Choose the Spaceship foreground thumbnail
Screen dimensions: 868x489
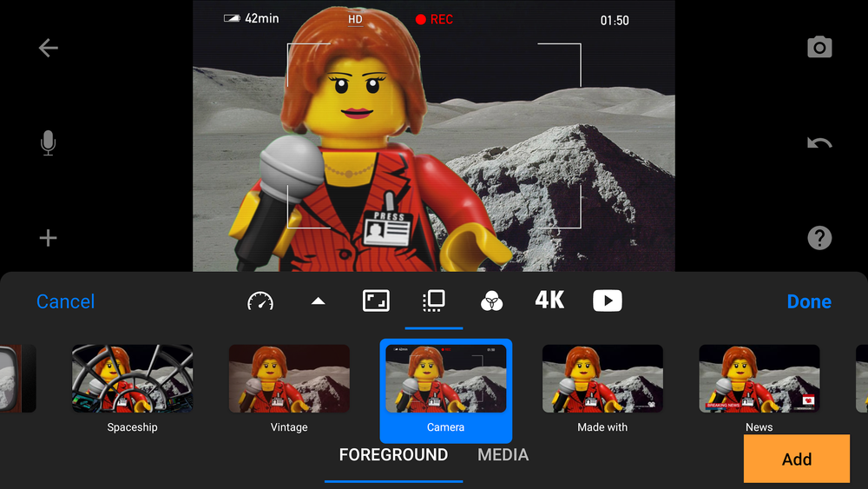(132, 380)
